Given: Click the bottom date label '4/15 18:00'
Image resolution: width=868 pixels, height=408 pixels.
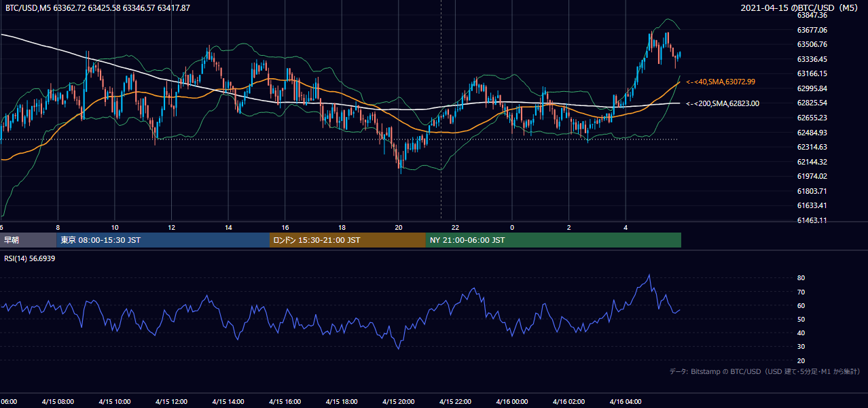Looking at the screenshot, I should click(x=342, y=402).
